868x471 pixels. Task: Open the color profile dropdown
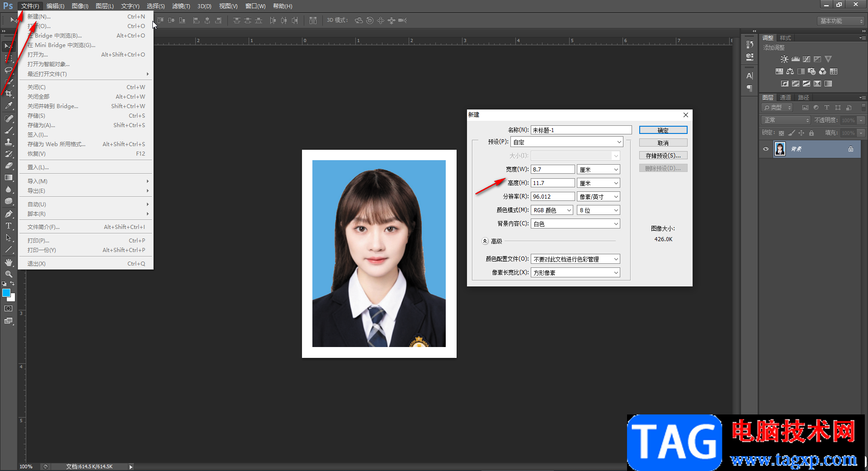(x=576, y=259)
